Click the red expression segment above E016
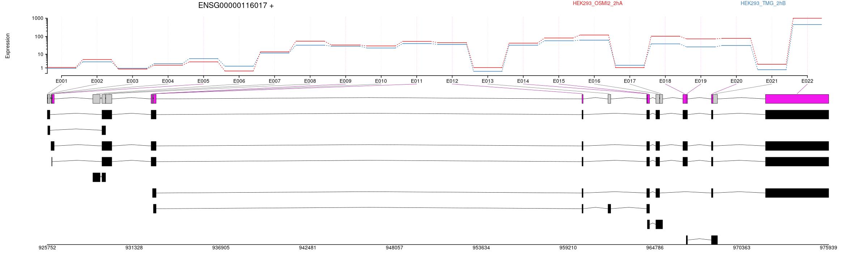The image size is (868, 253). (x=594, y=35)
